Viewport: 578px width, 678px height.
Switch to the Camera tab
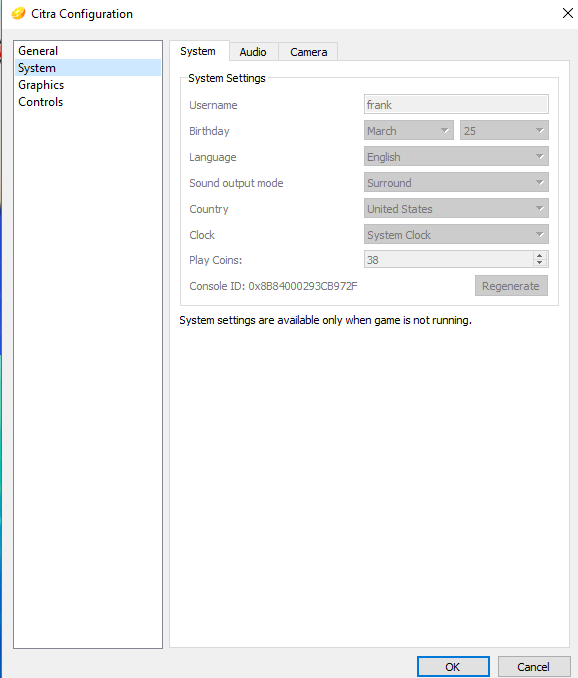click(x=308, y=52)
